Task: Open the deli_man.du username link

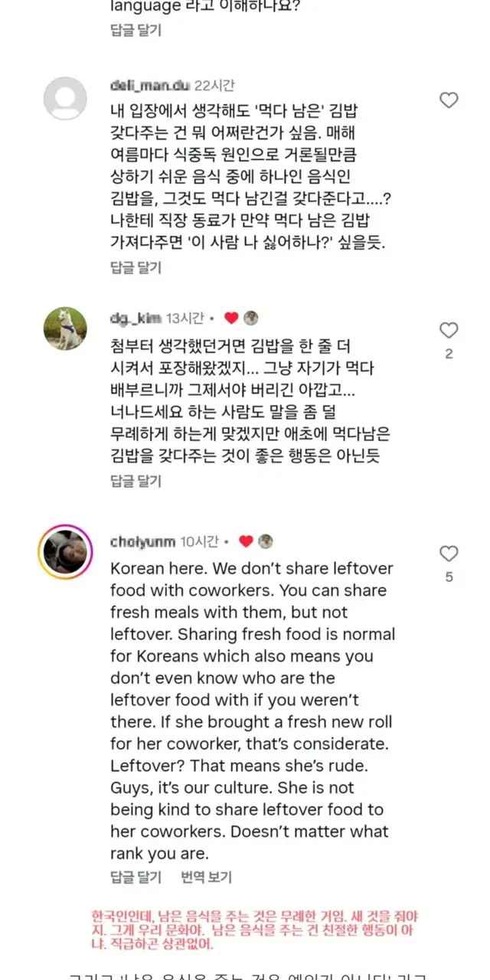Action: point(149,85)
